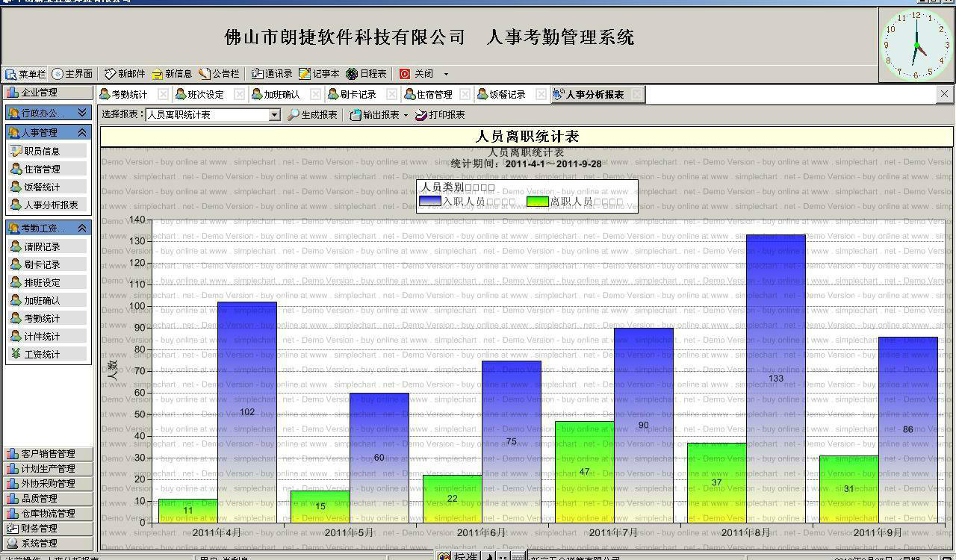956x560 pixels.
Task: Click the blue 入职人员 legend swatch
Action: pos(430,202)
